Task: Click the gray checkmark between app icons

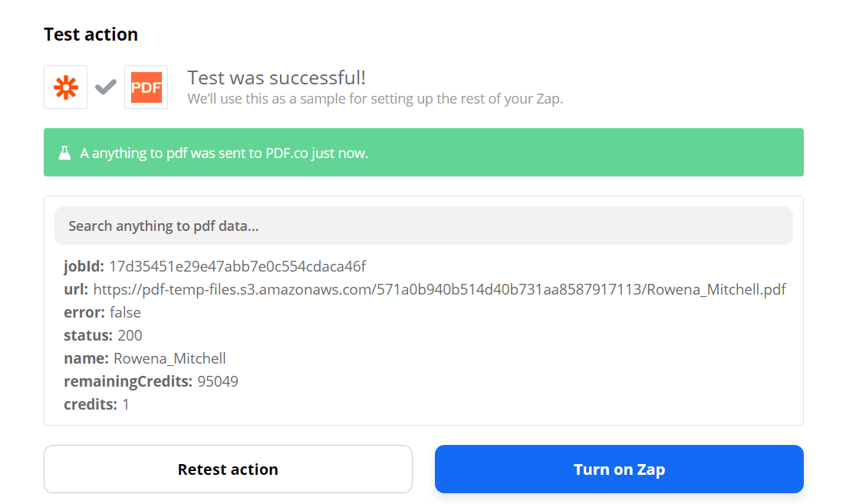Action: [105, 87]
